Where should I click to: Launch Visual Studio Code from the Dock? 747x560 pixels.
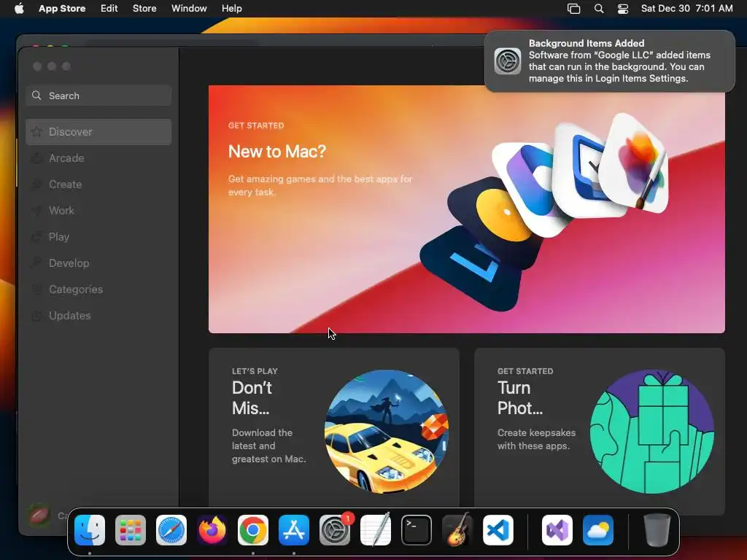tap(498, 530)
